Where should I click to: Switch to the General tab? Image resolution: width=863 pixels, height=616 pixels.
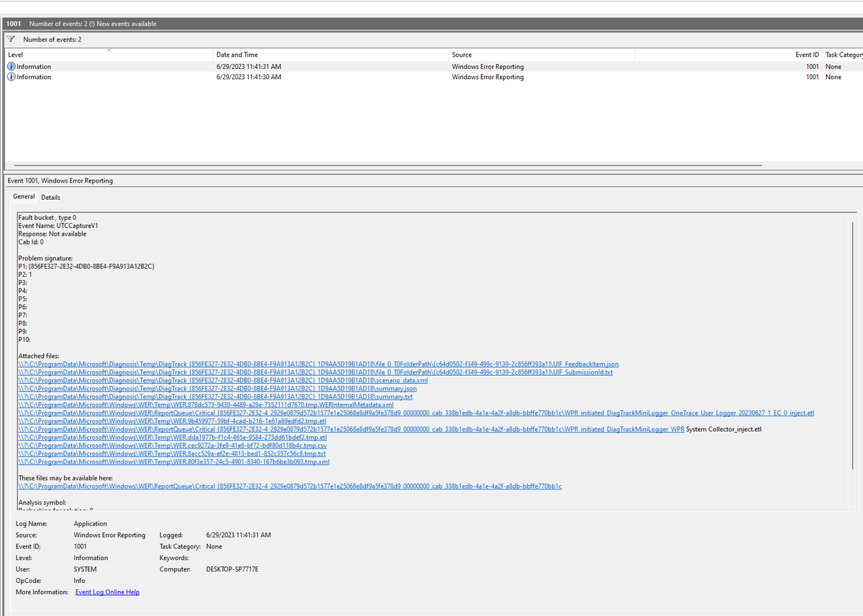click(24, 197)
